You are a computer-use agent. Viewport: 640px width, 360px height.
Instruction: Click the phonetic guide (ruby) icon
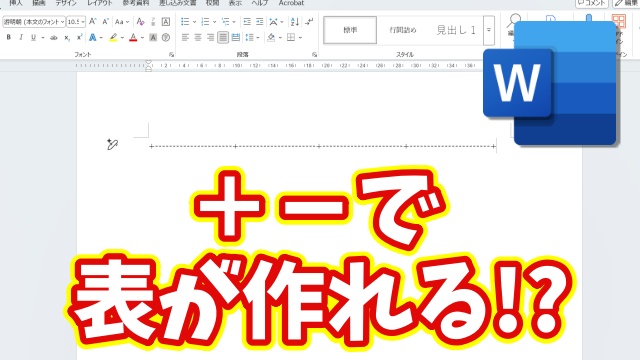pyautogui.click(x=153, y=21)
